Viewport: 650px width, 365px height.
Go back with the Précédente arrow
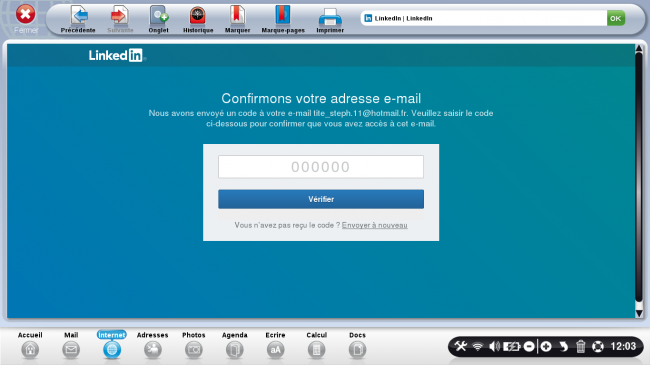point(78,19)
